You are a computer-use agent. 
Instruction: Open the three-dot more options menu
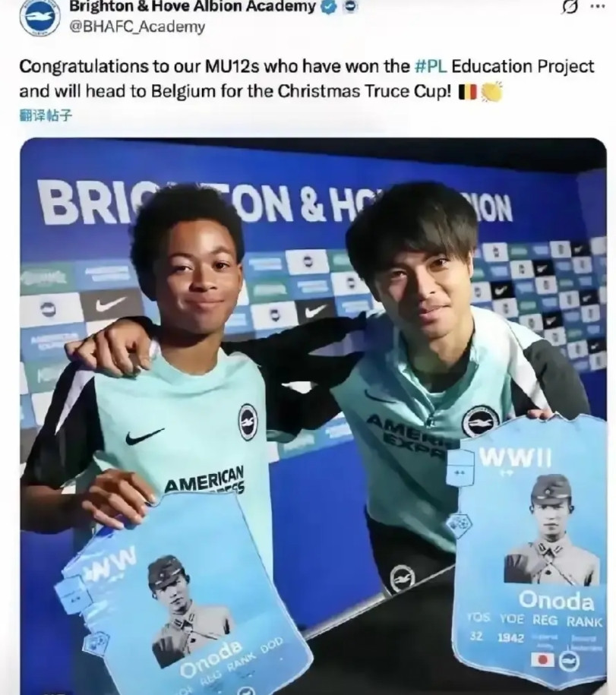(598, 7)
